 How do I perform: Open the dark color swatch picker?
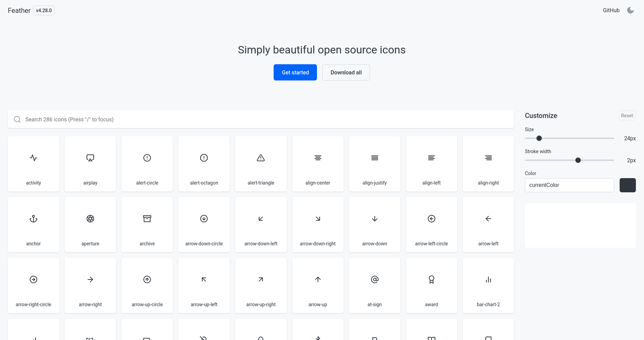(x=628, y=185)
